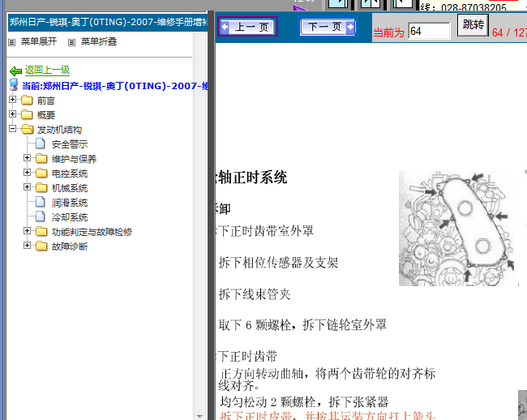527x420 pixels.
Task: Click the 跳转 jump button
Action: 473,24
